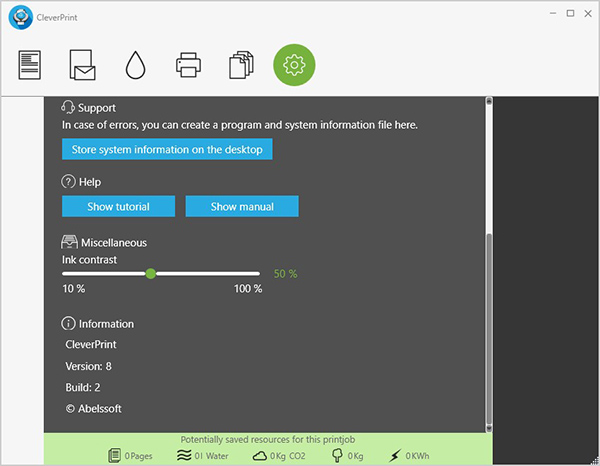Click the lightning bolt energy icon

[x=395, y=455]
